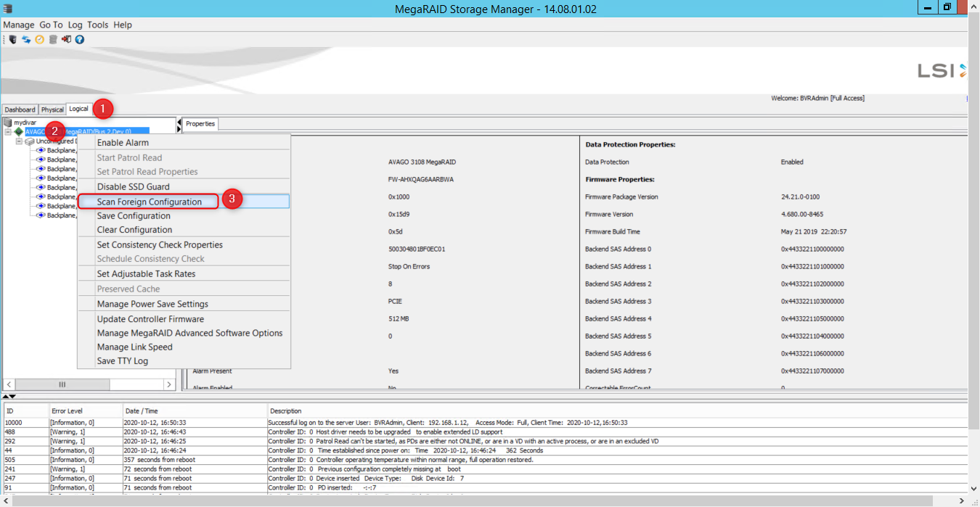Click the tree panel horizontal scrollbar right arrow

coord(169,384)
